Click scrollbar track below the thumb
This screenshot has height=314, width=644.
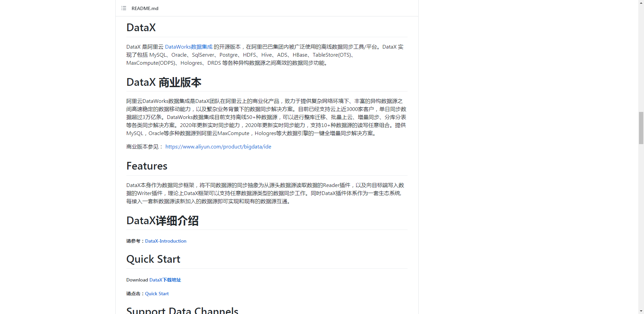pyautogui.click(x=641, y=228)
